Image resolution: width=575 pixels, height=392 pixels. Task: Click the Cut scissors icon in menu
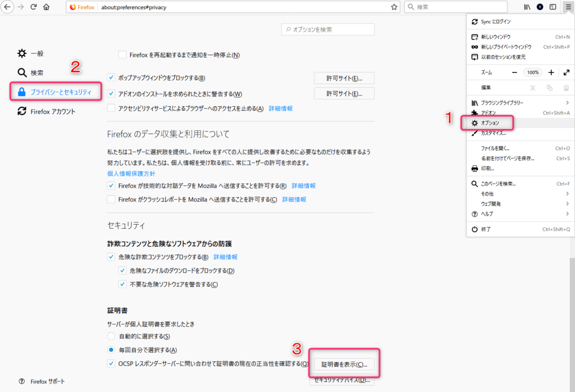(x=532, y=88)
